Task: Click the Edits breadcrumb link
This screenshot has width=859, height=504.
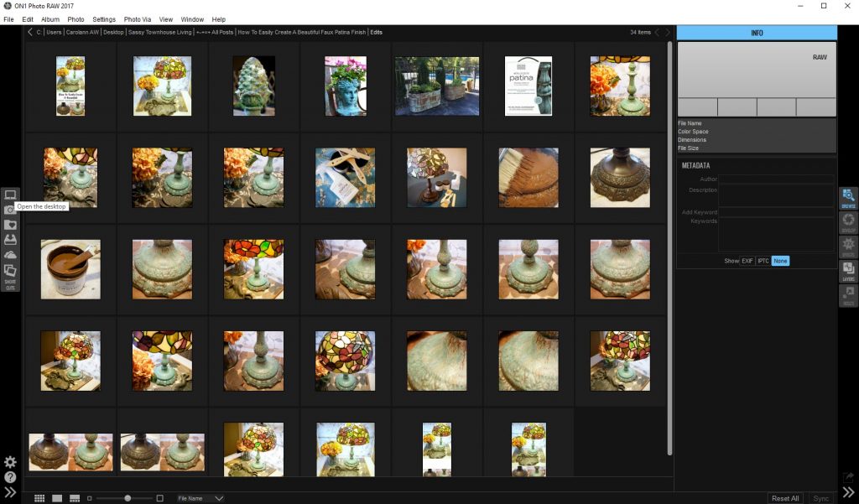Action: pos(377,31)
